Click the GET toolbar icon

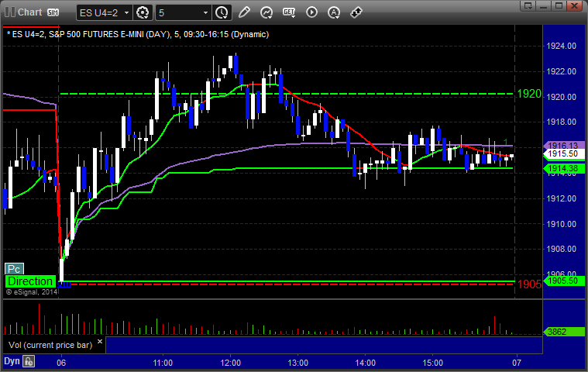tap(289, 12)
